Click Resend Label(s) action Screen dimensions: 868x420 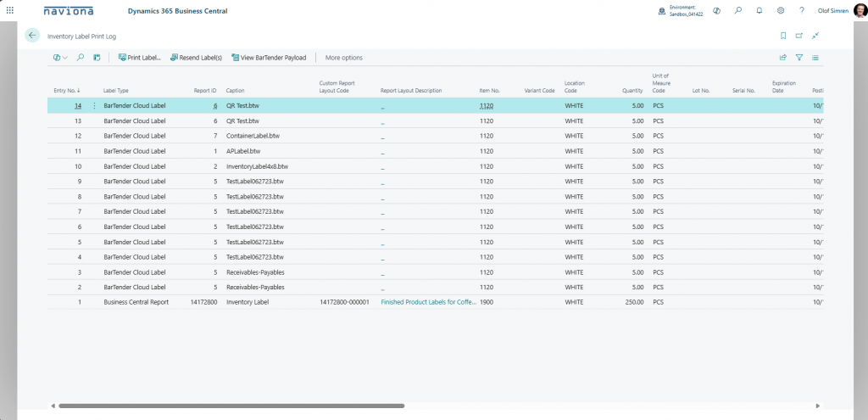(196, 58)
